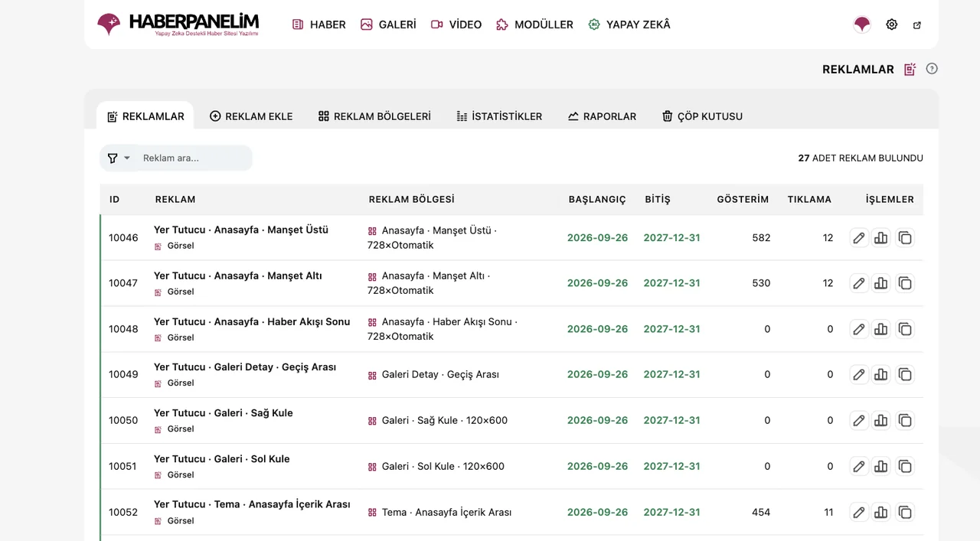This screenshot has height=541, width=980.
Task: View bar chart stats for ad 10051
Action: click(881, 467)
